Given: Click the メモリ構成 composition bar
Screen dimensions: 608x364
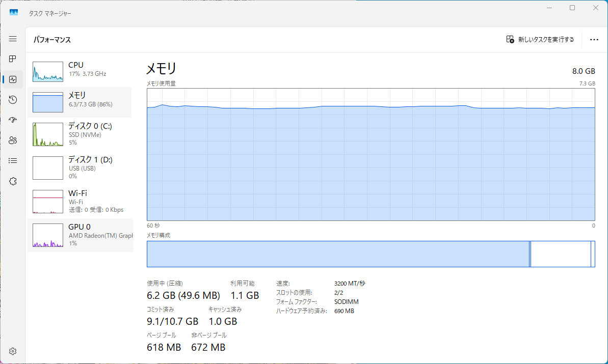Looking at the screenshot, I should pyautogui.click(x=371, y=254).
